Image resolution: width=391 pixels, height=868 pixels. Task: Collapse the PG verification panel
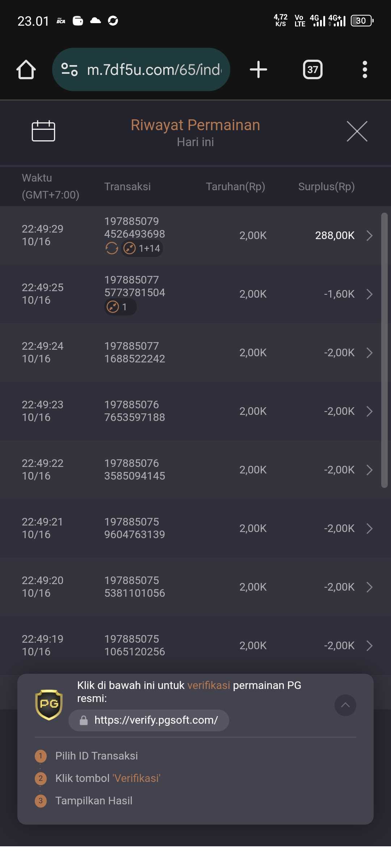pos(345,705)
